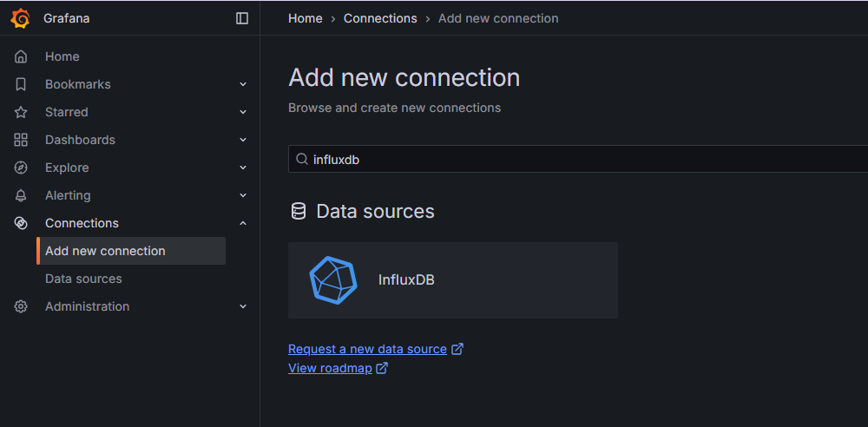Screen dimensions: 868x427
Task: Collapse the Connections section chevron
Action: click(242, 223)
